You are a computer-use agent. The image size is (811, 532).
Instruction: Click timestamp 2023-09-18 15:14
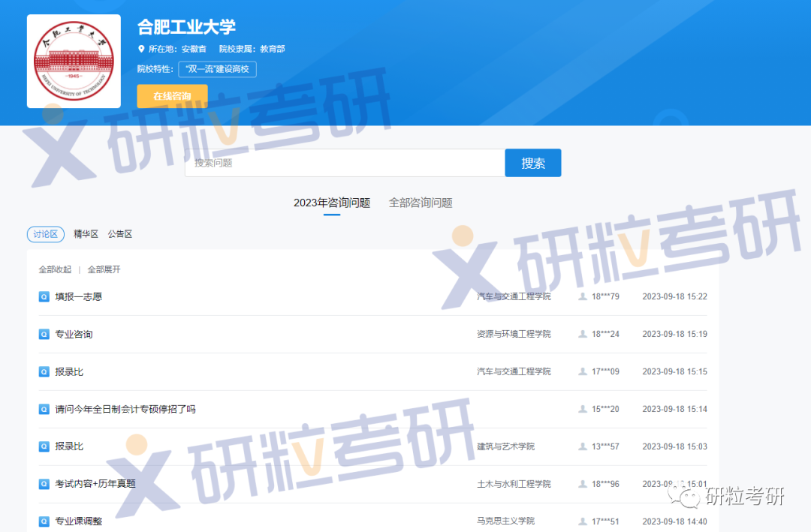point(674,410)
